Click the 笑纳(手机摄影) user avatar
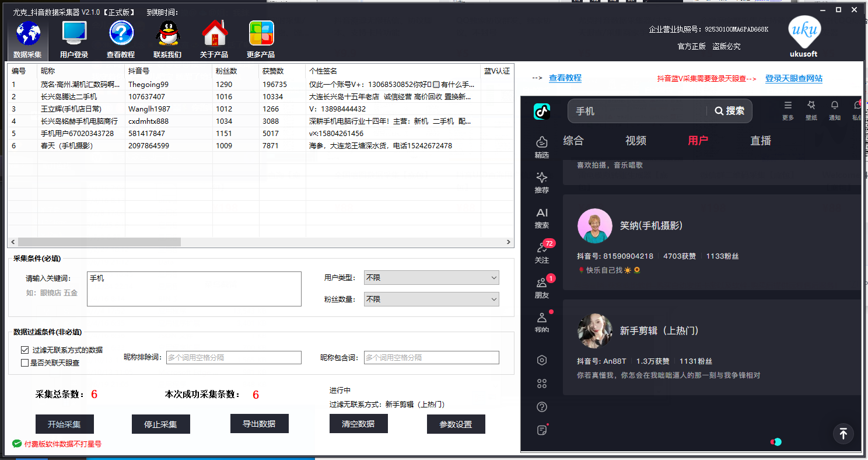The width and height of the screenshot is (868, 460). click(595, 226)
